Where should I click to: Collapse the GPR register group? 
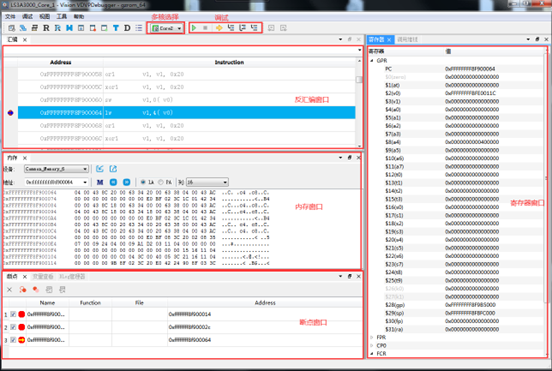(372, 61)
